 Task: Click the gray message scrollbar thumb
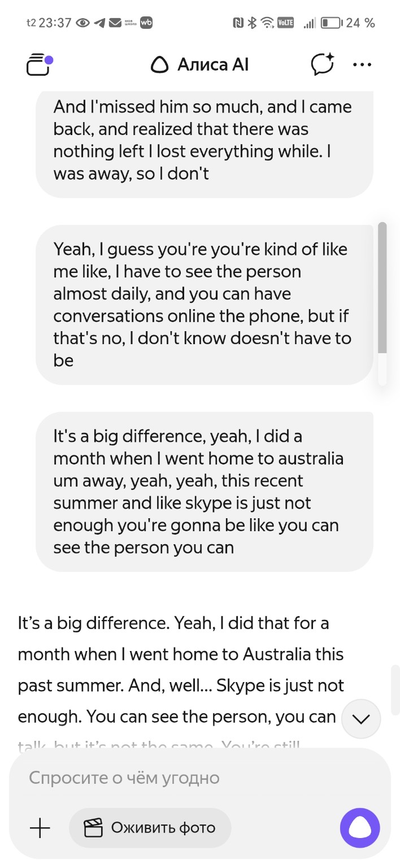(x=382, y=288)
